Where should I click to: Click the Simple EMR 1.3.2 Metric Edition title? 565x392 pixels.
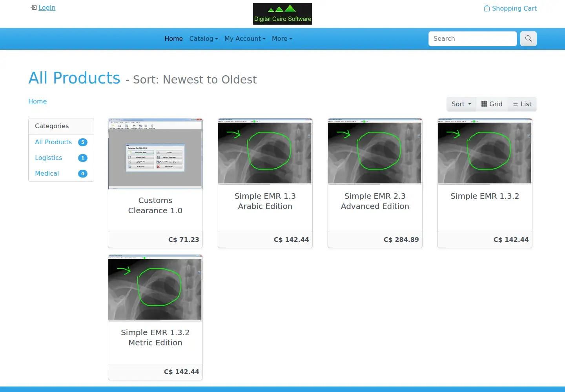point(155,338)
